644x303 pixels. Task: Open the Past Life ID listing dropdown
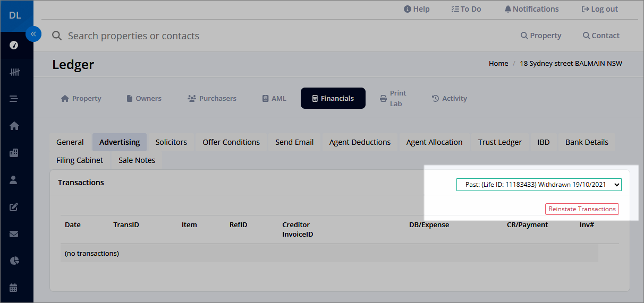[x=539, y=185]
